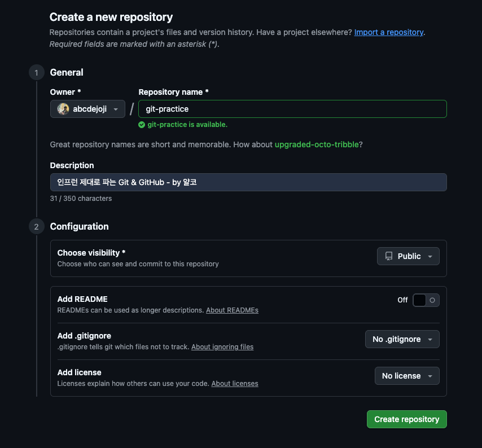The height and width of the screenshot is (448, 482).
Task: Follow the About ignoring files link
Action: (x=222, y=347)
